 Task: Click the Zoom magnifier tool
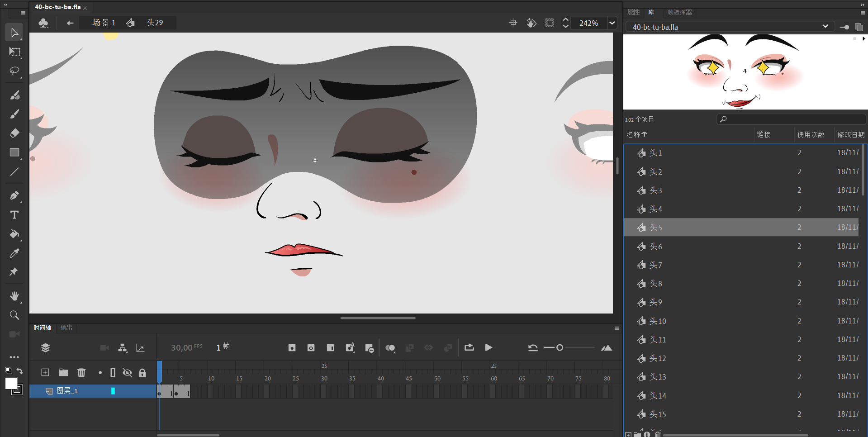point(14,315)
